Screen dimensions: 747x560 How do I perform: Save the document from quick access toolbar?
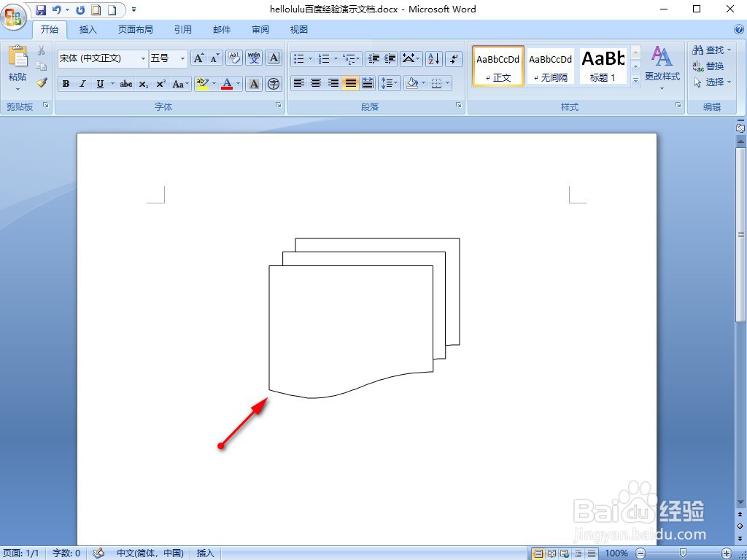click(x=41, y=9)
